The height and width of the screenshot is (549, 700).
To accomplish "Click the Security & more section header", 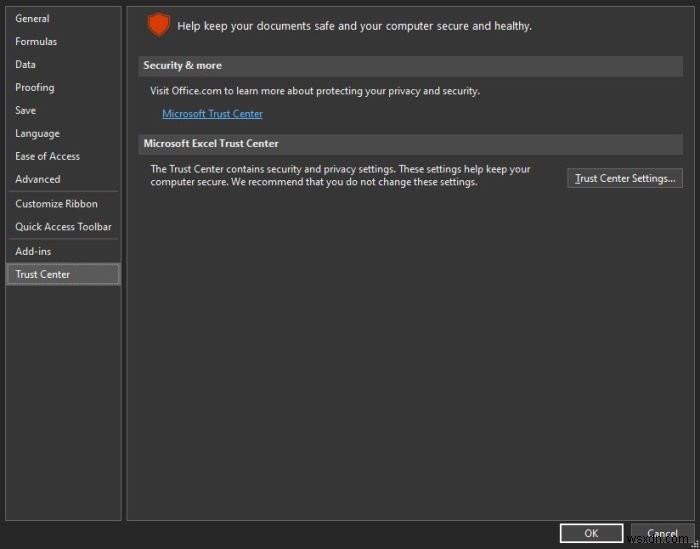I will click(183, 66).
